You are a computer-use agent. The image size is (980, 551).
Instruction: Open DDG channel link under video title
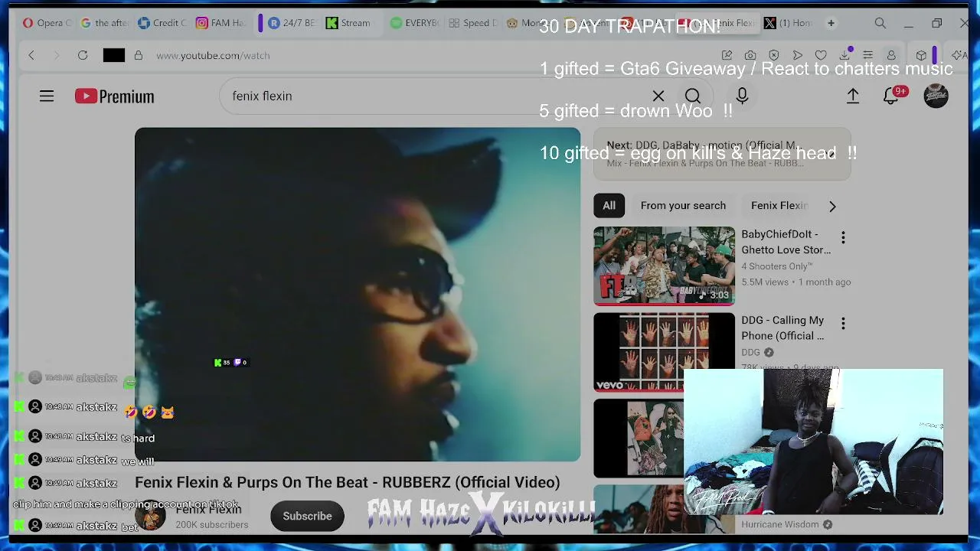pyautogui.click(x=750, y=352)
